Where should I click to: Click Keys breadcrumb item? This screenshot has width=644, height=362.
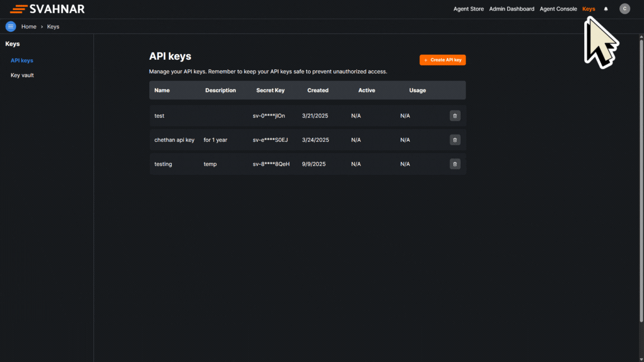pyautogui.click(x=53, y=27)
